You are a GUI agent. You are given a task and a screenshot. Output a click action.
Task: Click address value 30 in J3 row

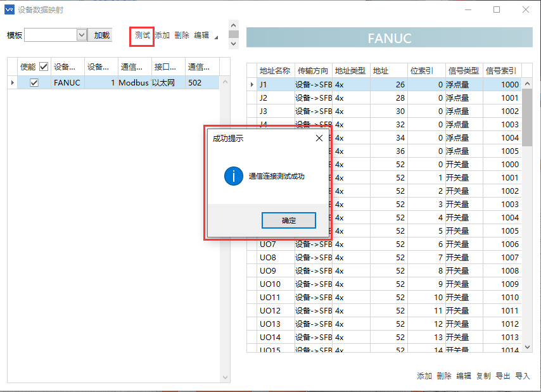click(388, 111)
